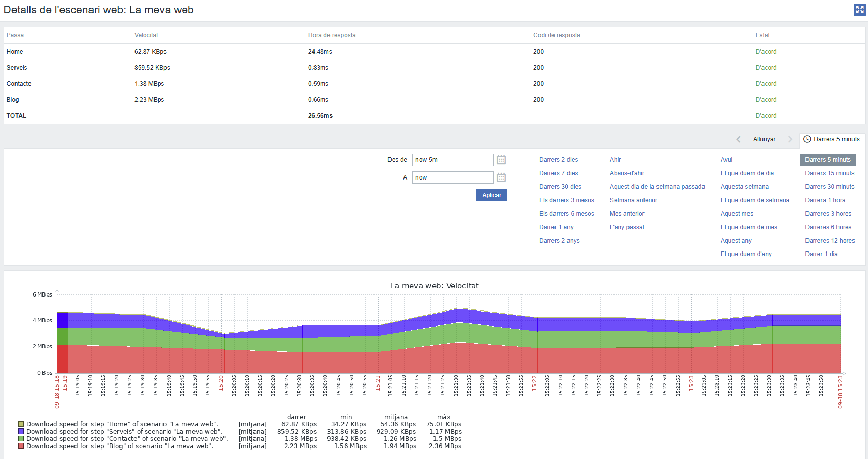868x459 pixels.
Task: Open the calendar picker for Des de
Action: coord(501,160)
